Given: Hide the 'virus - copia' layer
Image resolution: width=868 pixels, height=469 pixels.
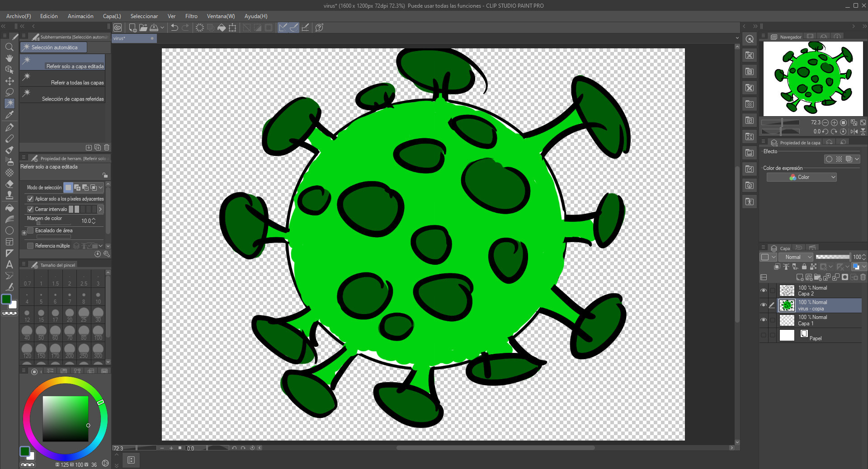Looking at the screenshot, I should click(764, 305).
